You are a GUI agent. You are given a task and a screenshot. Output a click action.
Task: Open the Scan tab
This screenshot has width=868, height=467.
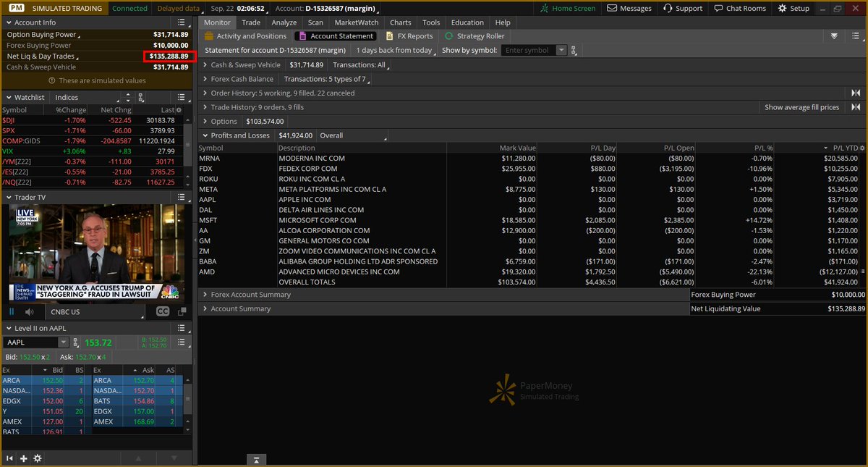pyautogui.click(x=315, y=22)
